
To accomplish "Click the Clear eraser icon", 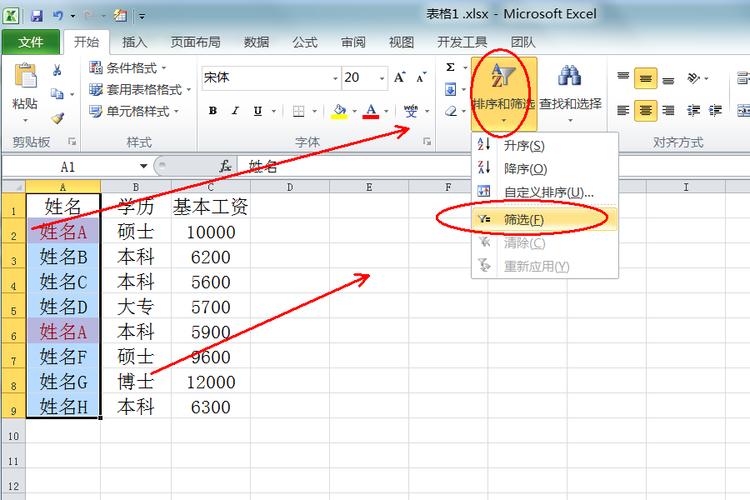I will coord(451,111).
